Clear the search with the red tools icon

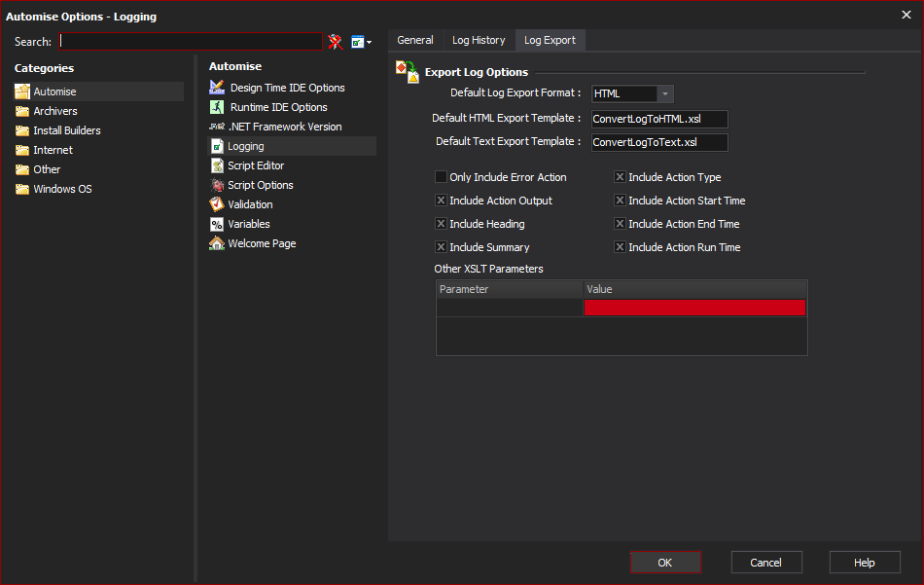pos(336,41)
